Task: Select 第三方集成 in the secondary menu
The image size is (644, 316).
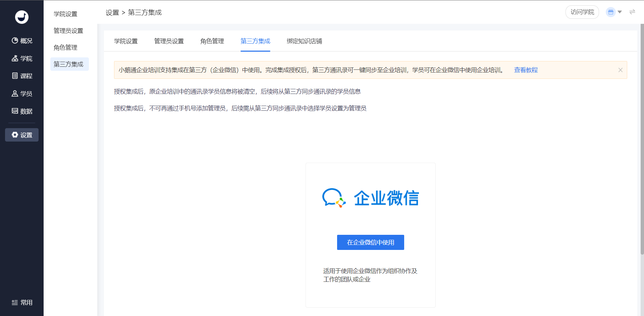Action: 69,64
